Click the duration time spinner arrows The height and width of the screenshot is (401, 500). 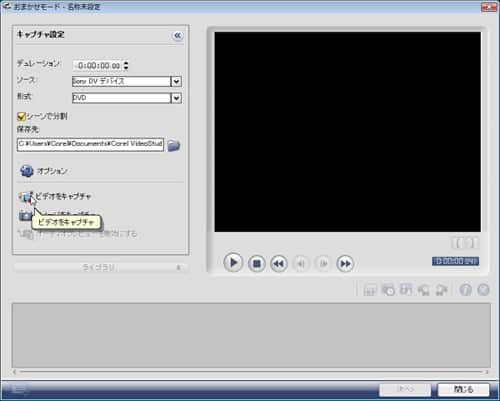[x=126, y=65]
